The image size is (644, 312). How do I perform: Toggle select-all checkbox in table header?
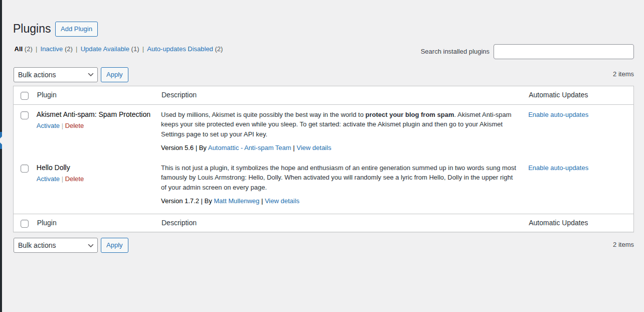25,96
